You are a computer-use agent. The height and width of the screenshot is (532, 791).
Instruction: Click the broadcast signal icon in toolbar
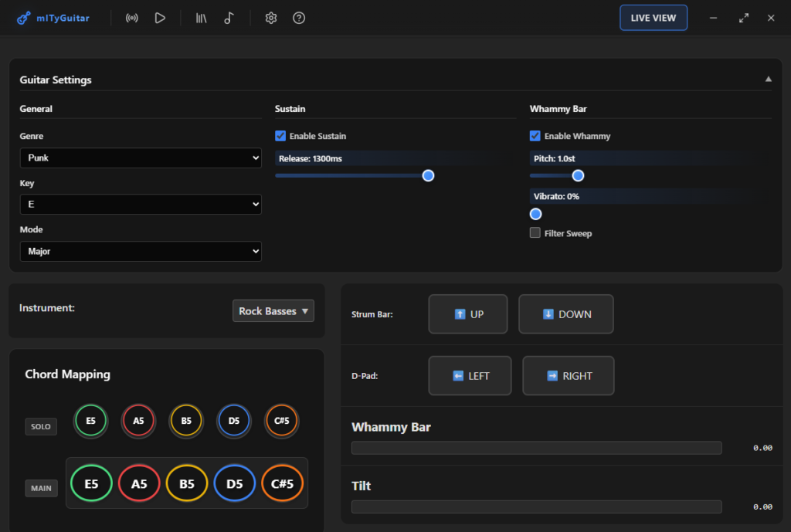[132, 18]
